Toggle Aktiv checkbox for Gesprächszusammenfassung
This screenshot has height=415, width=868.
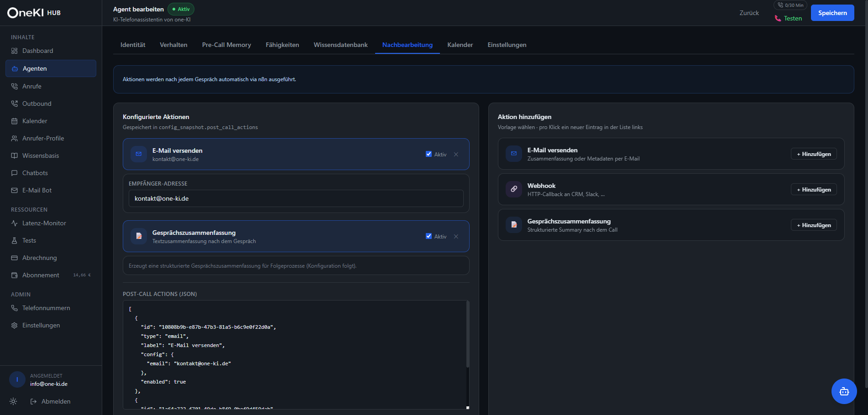(429, 236)
